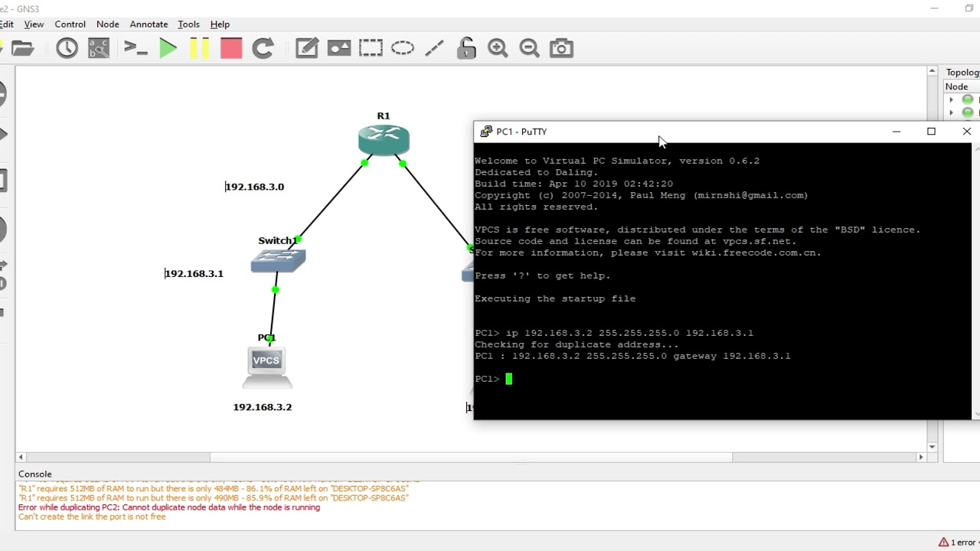This screenshot has height=551, width=980.
Task: Open the Control menu
Action: pyautogui.click(x=70, y=24)
